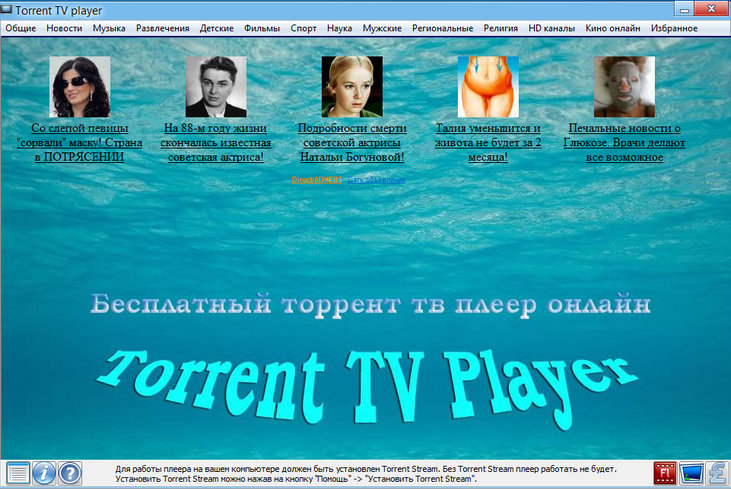Click the status text about Torrent Stream installation

pos(366,474)
